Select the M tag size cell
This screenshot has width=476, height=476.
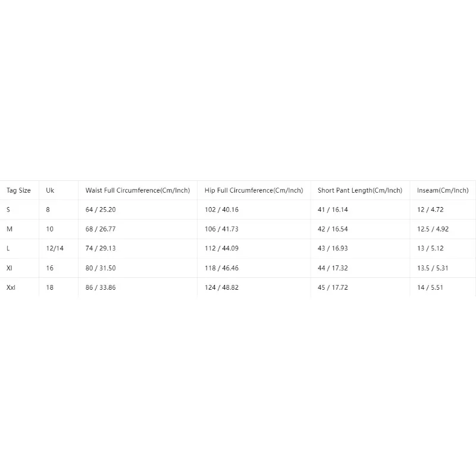pos(10,229)
